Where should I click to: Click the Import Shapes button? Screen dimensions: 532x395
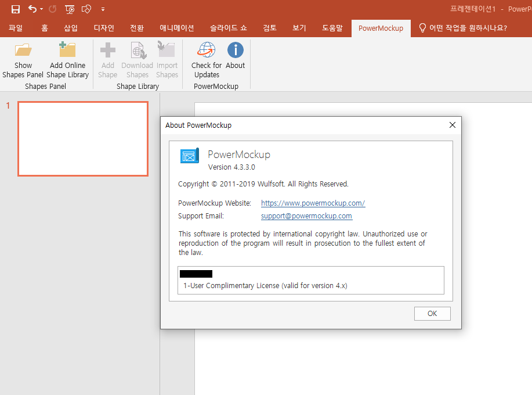point(167,60)
